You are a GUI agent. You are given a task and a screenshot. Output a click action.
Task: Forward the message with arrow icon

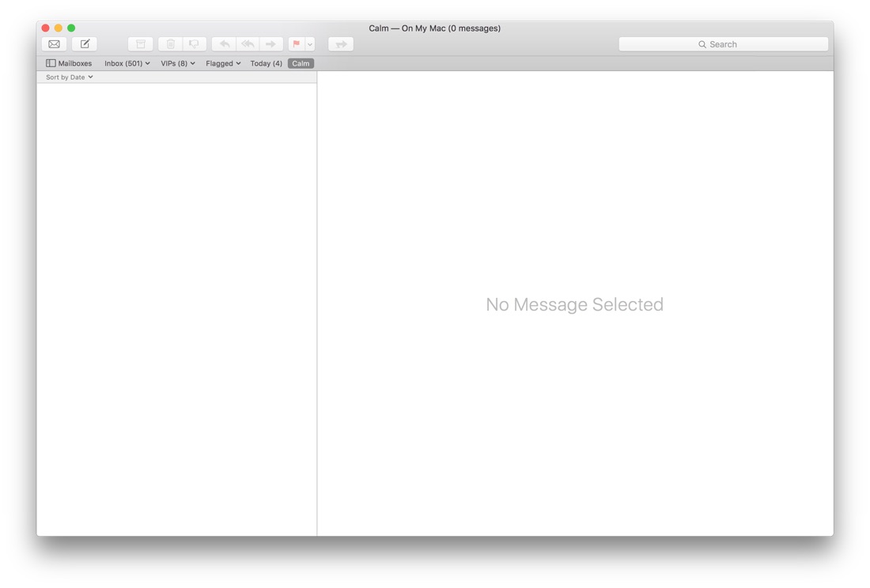[270, 43]
